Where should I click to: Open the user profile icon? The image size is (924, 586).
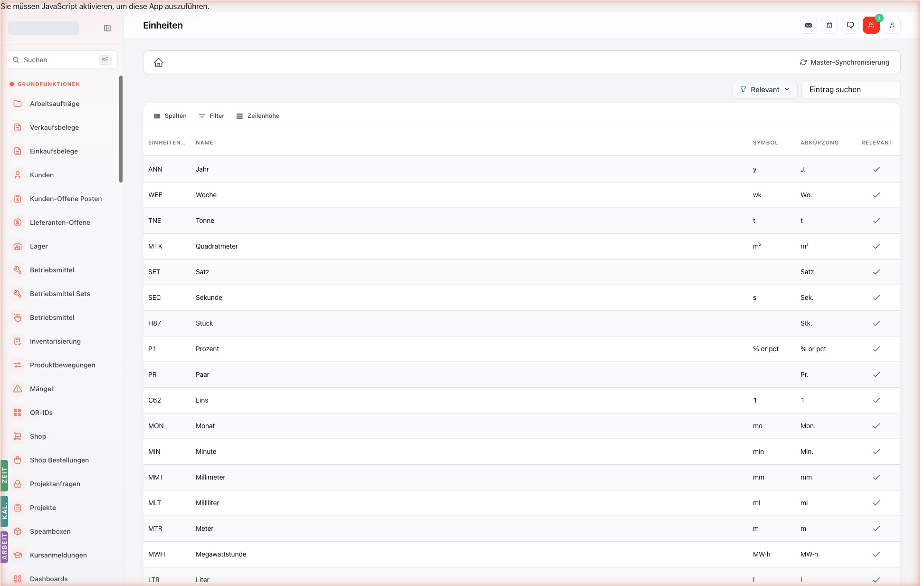click(x=892, y=25)
